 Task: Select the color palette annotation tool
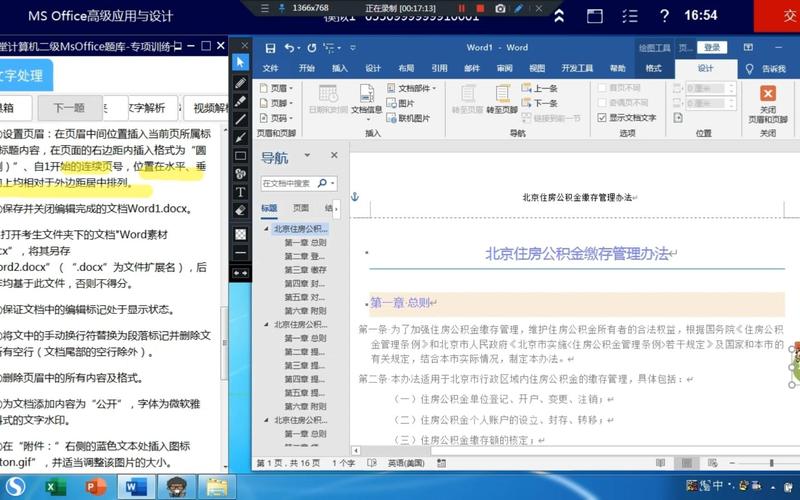click(240, 174)
